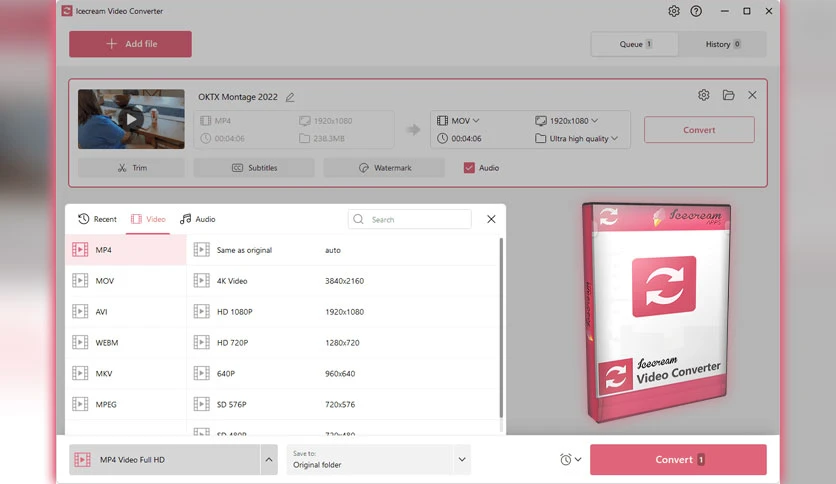Click the large Convert 1 button
Viewport: 836px width, 484px height.
[678, 459]
